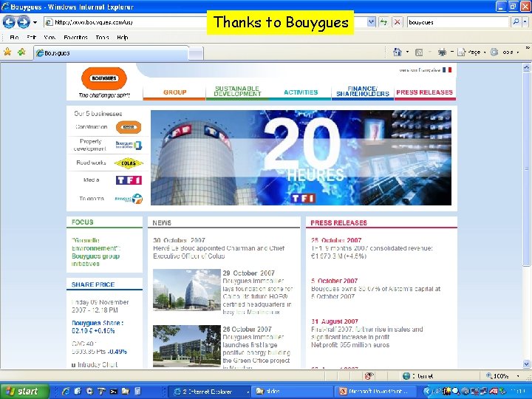
Task: Open the FINANCE/SHAREHOLDERS navigation tab
Action: [362, 92]
